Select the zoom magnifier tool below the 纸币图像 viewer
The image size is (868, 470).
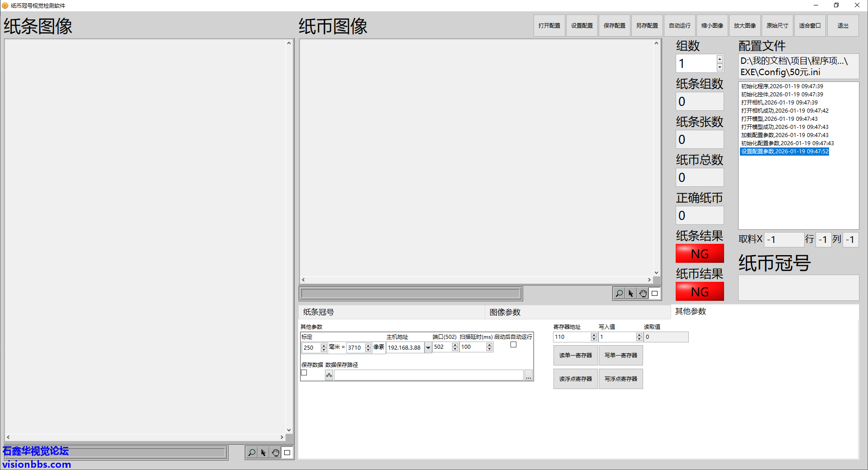[619, 293]
